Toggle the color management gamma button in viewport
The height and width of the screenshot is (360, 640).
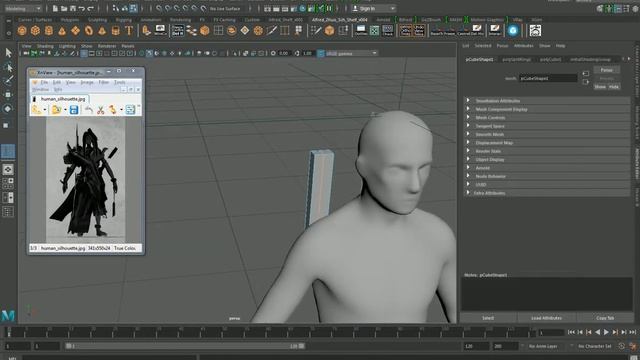click(x=321, y=53)
